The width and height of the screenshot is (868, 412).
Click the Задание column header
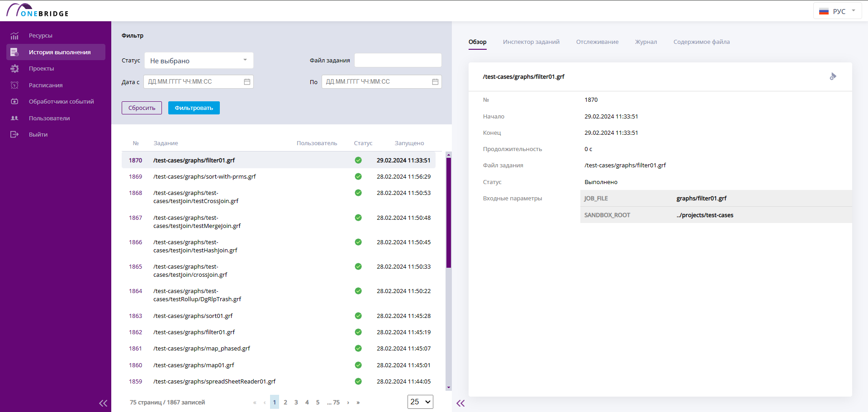click(166, 143)
